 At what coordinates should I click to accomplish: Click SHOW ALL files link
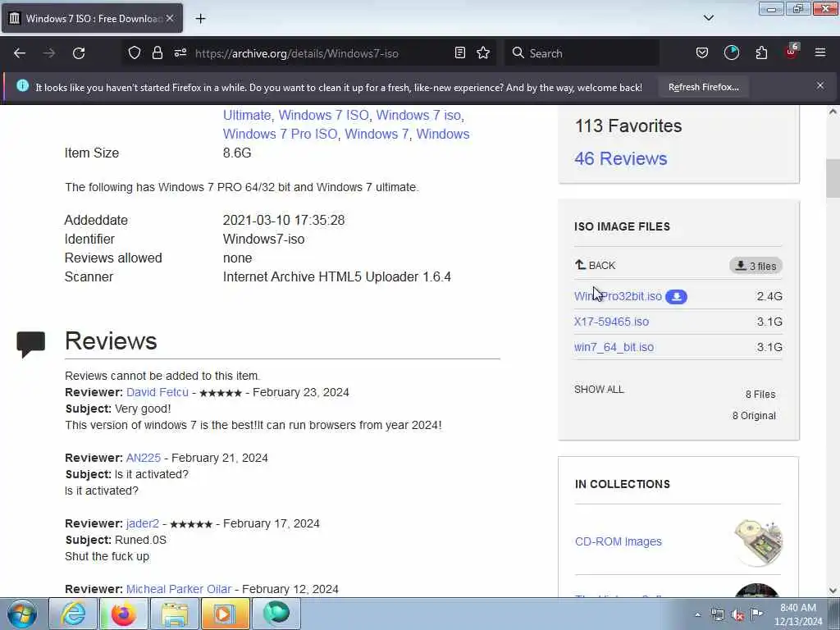(599, 390)
